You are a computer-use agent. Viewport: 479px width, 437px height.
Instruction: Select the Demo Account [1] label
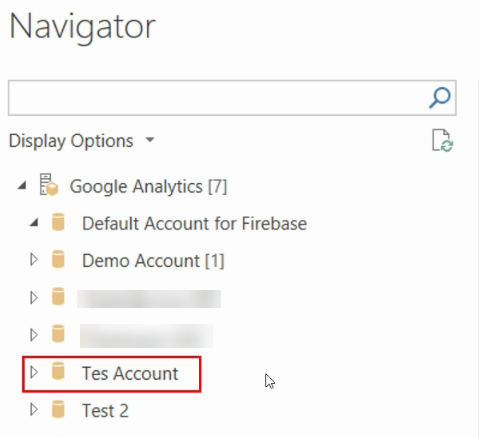pos(153,261)
